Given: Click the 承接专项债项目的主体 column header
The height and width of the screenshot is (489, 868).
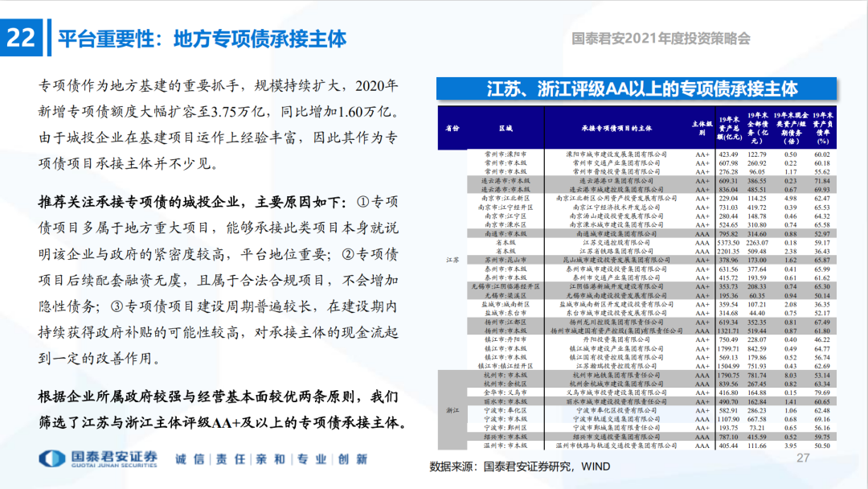Looking at the screenshot, I should tap(616, 128).
